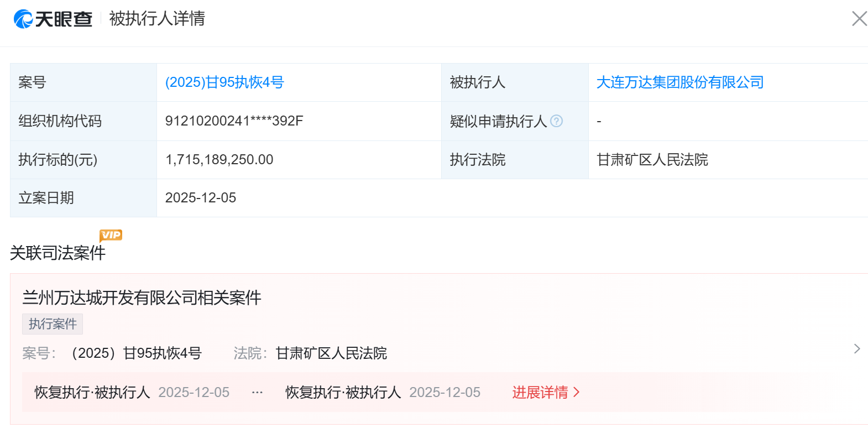Click the court name 甘肃矿区人民法院 in the card
868x428 pixels.
tap(331, 353)
